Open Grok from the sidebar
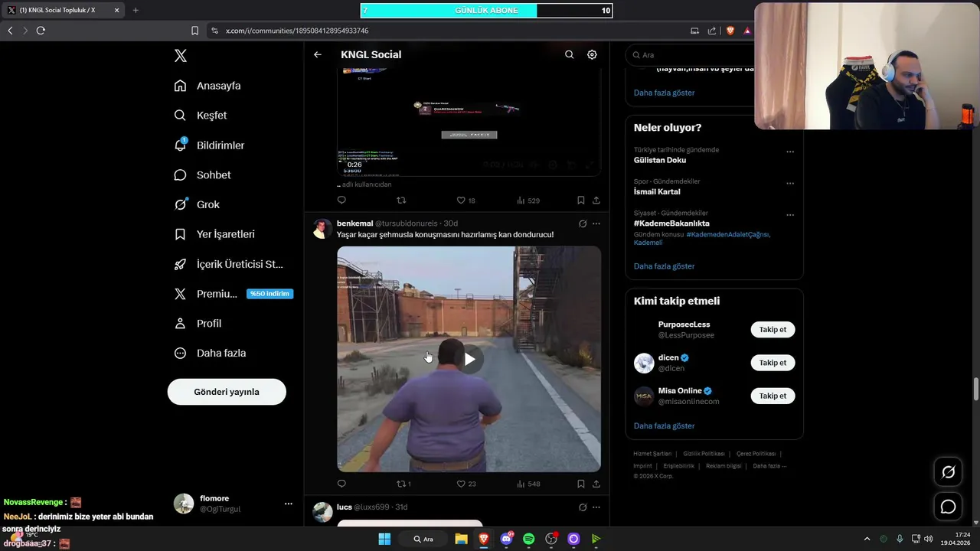 (x=197, y=205)
